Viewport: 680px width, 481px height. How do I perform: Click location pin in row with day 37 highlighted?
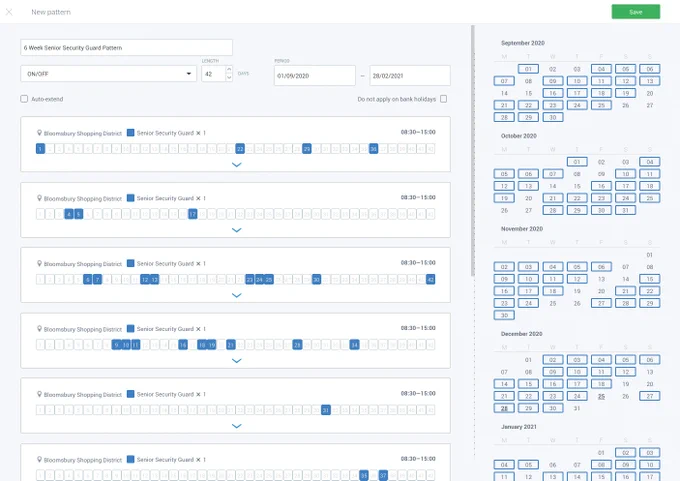pos(39,459)
